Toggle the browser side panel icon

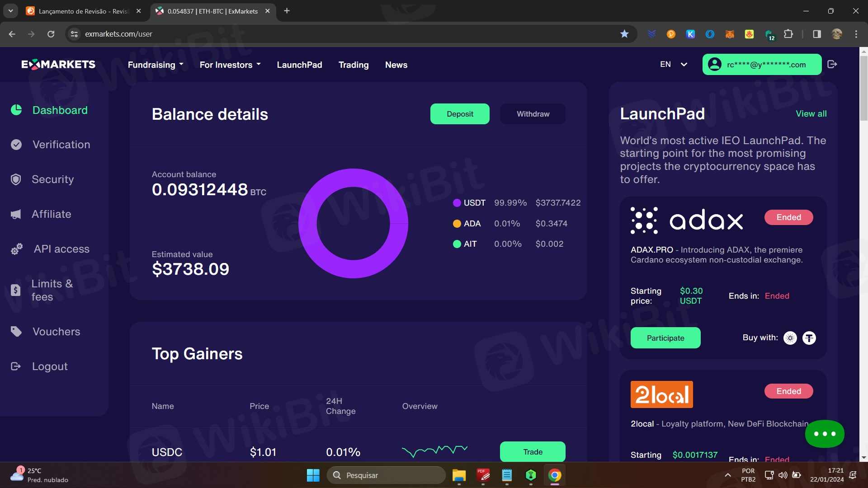(816, 34)
